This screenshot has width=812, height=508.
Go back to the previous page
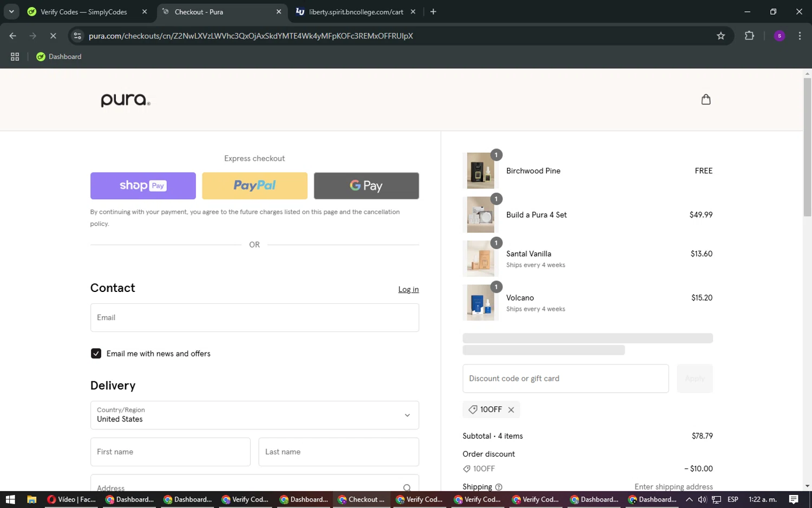pyautogui.click(x=13, y=36)
